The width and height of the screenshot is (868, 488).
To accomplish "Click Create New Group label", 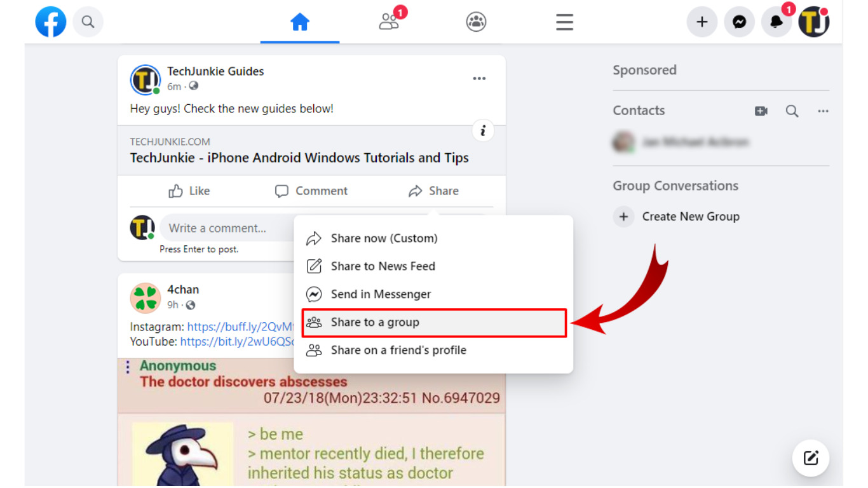I will pyautogui.click(x=691, y=217).
